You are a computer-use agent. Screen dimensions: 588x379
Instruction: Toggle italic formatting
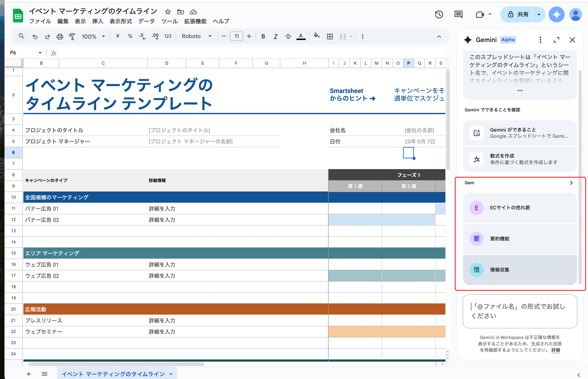click(275, 37)
